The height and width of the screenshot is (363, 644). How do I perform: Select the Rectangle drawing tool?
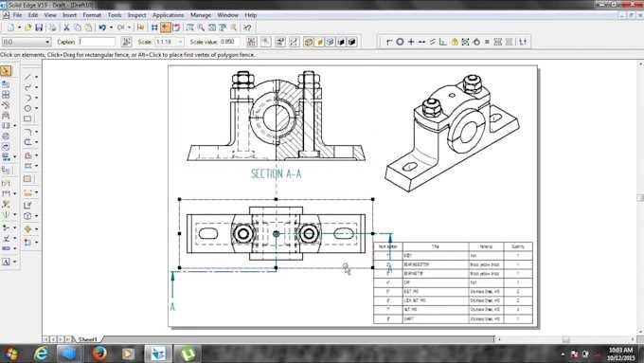tap(27, 118)
